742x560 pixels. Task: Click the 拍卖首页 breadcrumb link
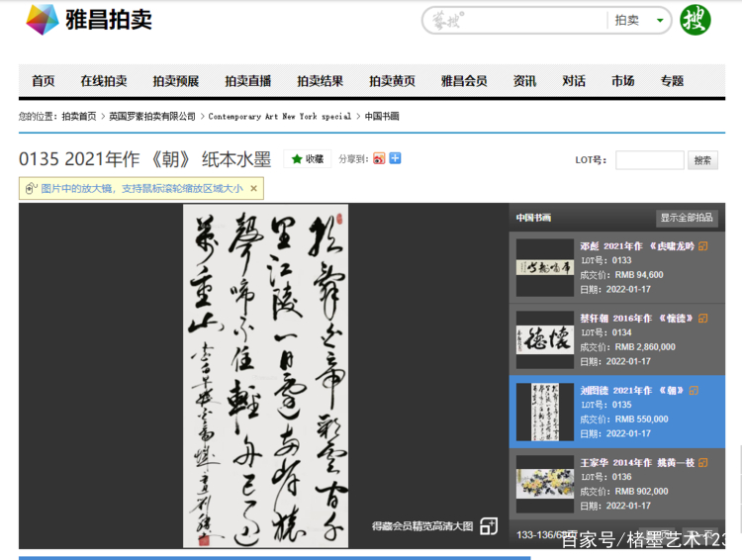point(79,116)
